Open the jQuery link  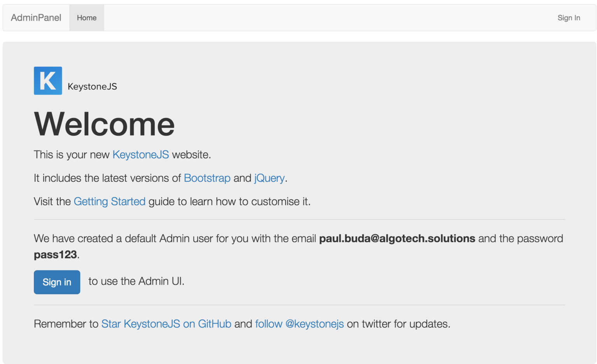coord(269,178)
